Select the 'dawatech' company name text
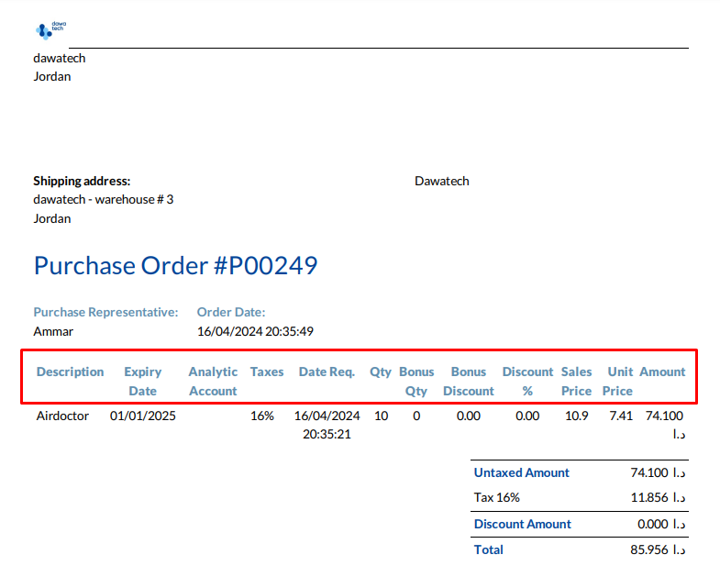 60,59
